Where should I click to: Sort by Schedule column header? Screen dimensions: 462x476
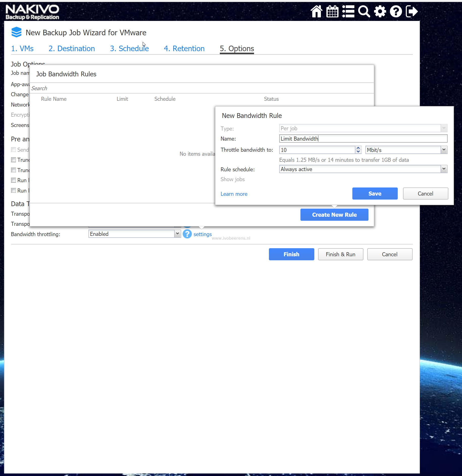click(x=165, y=99)
